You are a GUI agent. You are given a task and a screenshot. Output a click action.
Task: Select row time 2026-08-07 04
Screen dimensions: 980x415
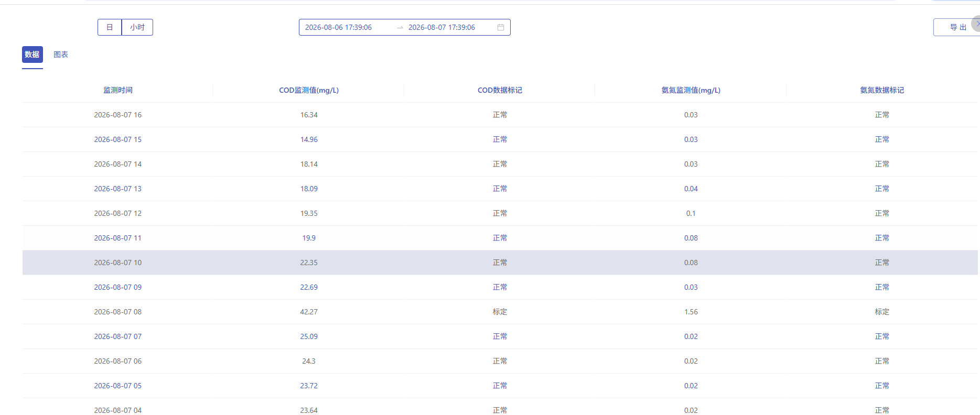118,410
